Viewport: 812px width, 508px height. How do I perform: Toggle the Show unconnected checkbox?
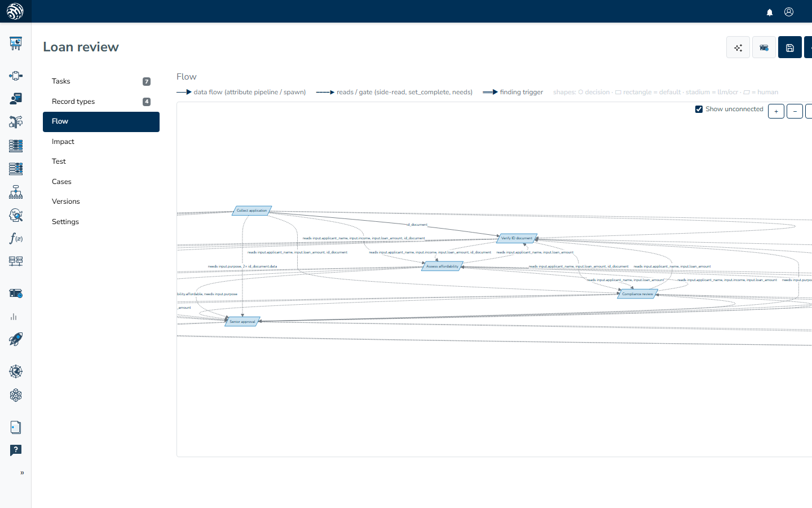pos(699,110)
